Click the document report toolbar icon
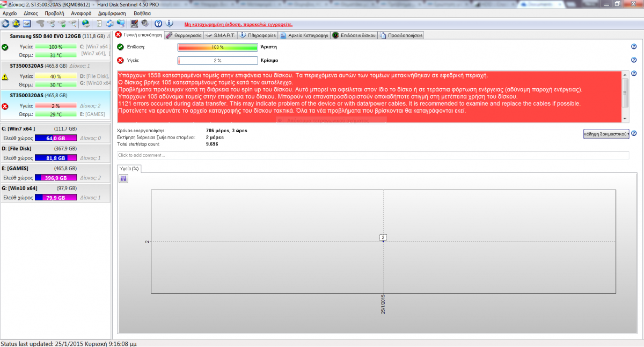Image resolution: width=644 pixels, height=347 pixels. [x=100, y=24]
